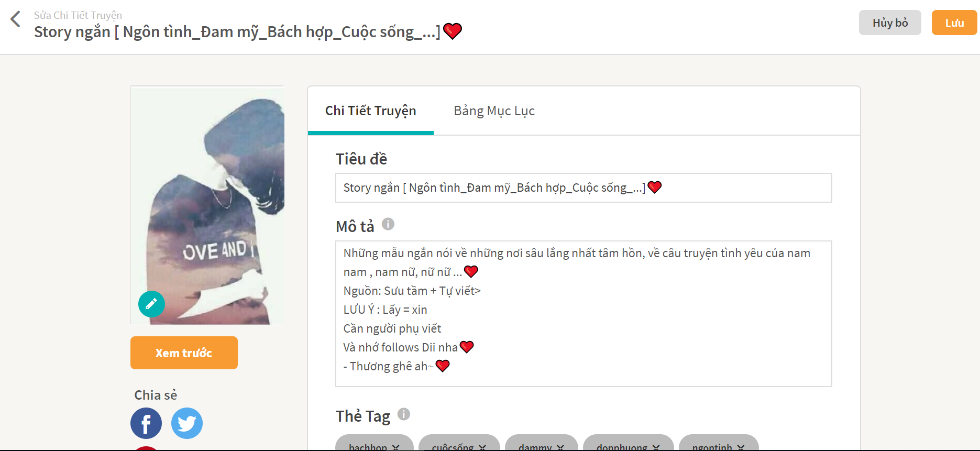The image size is (980, 451).
Task: Save the story with the Lưu button
Action: (x=954, y=23)
